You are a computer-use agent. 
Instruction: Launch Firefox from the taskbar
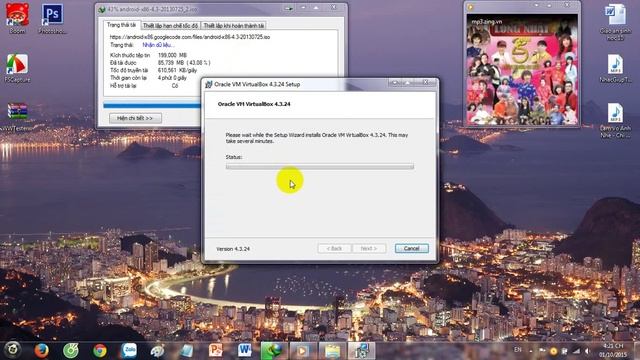pyautogui.click(x=41, y=351)
